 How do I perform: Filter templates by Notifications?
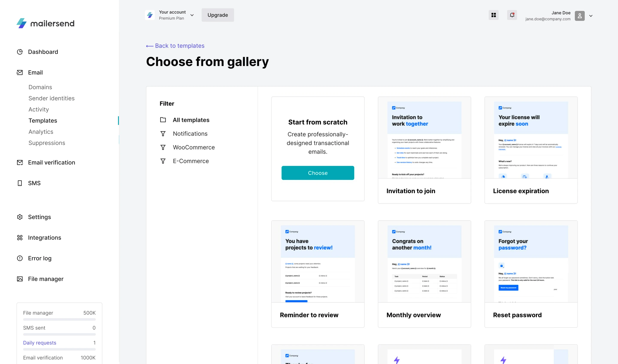[190, 134]
